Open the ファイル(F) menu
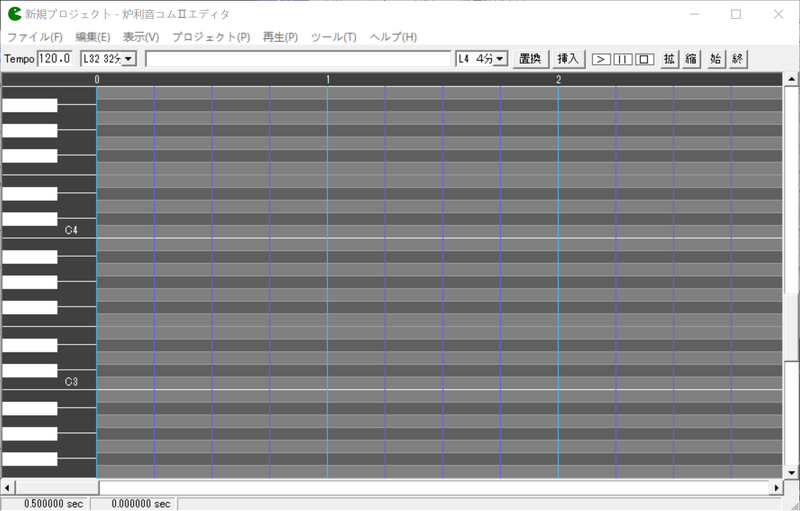Screen dimensions: 800x511 point(34,37)
